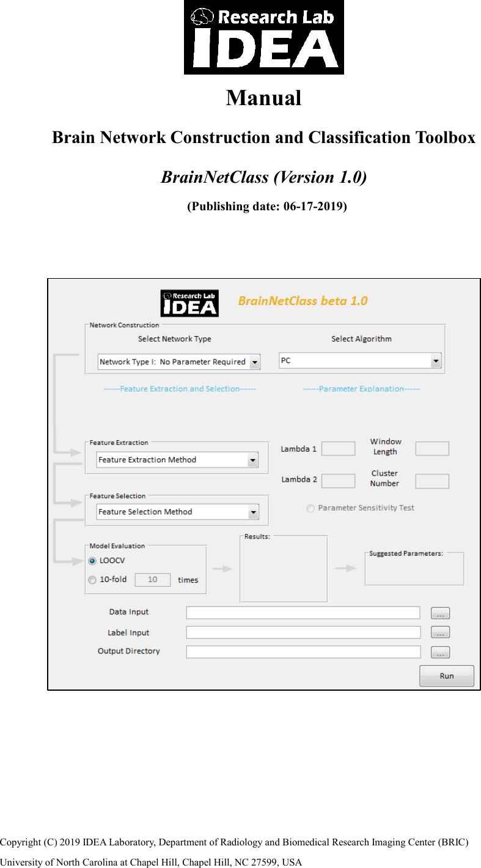481x868 pixels.
Task: Expand the Feature Extraction Method dropdown
Action: 177,460
